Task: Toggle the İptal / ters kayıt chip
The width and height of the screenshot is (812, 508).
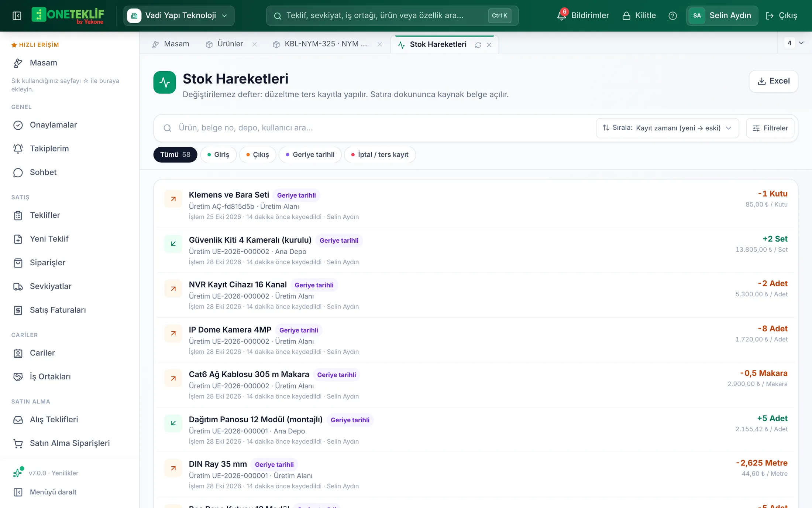Action: [380, 154]
